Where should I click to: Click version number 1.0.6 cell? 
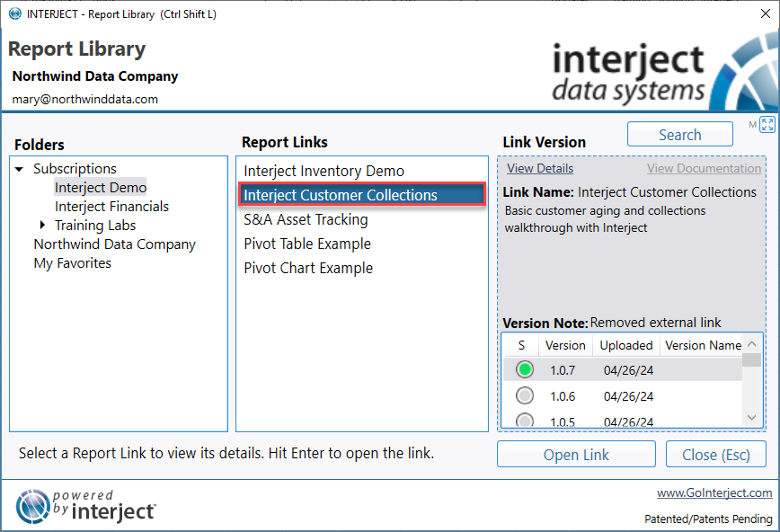tap(563, 396)
